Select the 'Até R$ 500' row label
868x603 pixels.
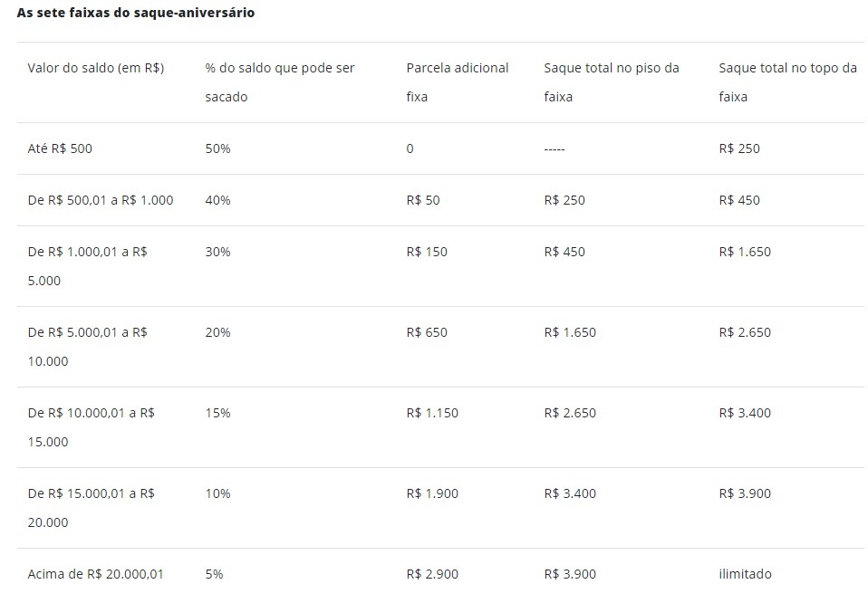[60, 148]
